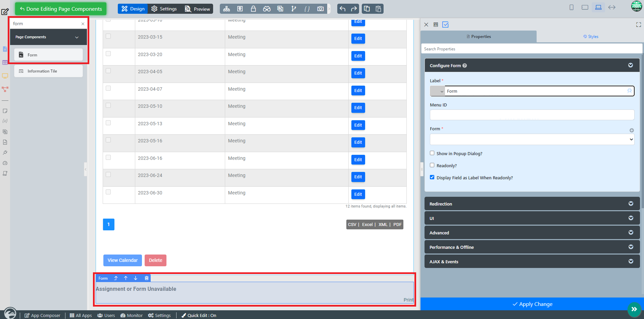
Task: Expand the UI properties section
Action: click(532, 218)
